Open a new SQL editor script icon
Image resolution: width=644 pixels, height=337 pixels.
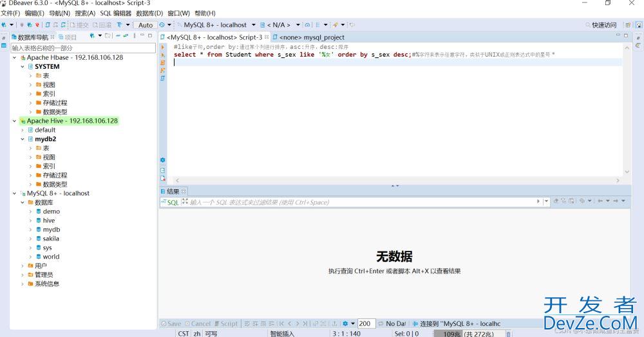[x=48, y=25]
